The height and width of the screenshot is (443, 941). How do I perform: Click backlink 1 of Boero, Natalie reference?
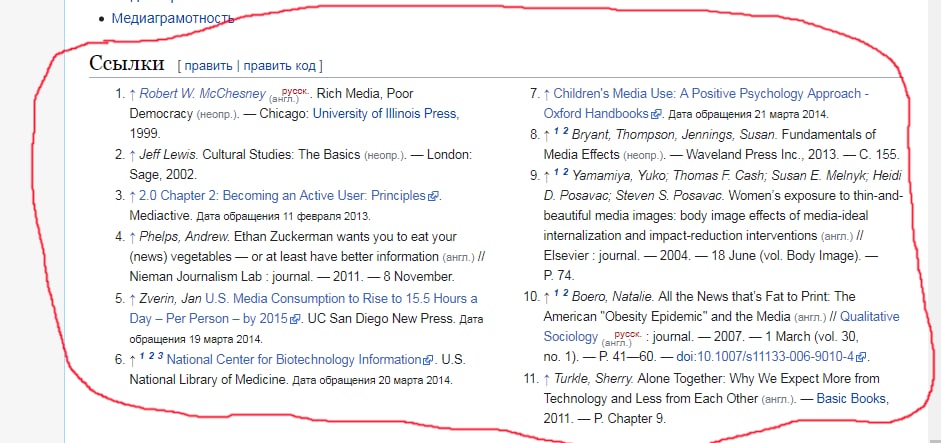pyautogui.click(x=556, y=293)
